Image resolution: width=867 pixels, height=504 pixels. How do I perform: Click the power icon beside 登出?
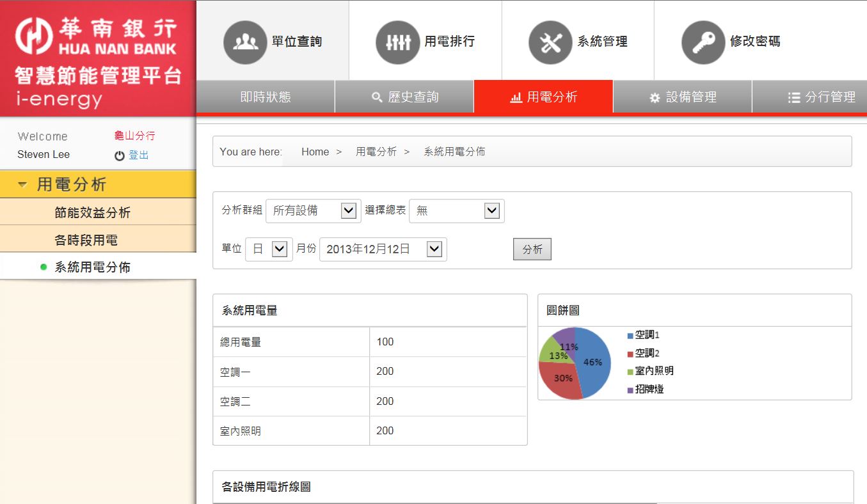120,155
